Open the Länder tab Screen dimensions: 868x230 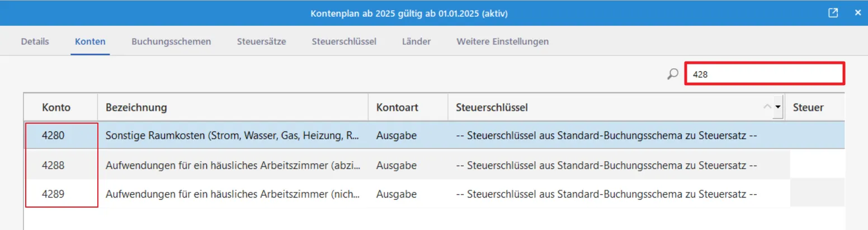point(416,41)
